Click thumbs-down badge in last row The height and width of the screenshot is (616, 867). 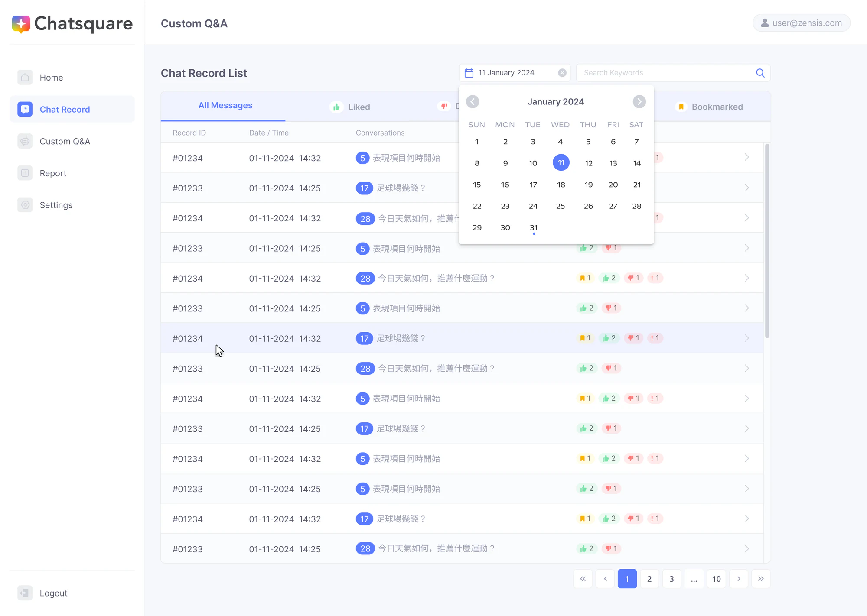pyautogui.click(x=611, y=549)
